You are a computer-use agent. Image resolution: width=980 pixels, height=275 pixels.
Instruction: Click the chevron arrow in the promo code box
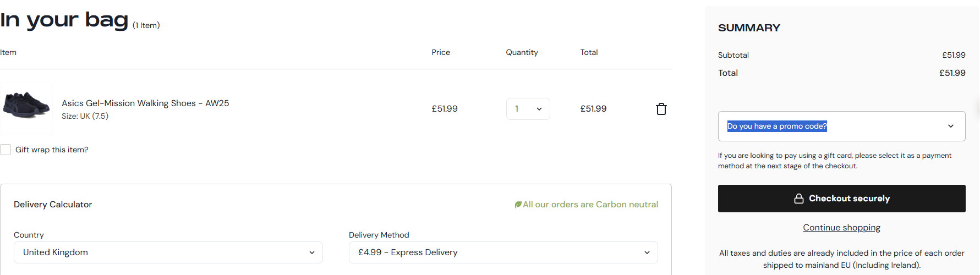point(950,126)
